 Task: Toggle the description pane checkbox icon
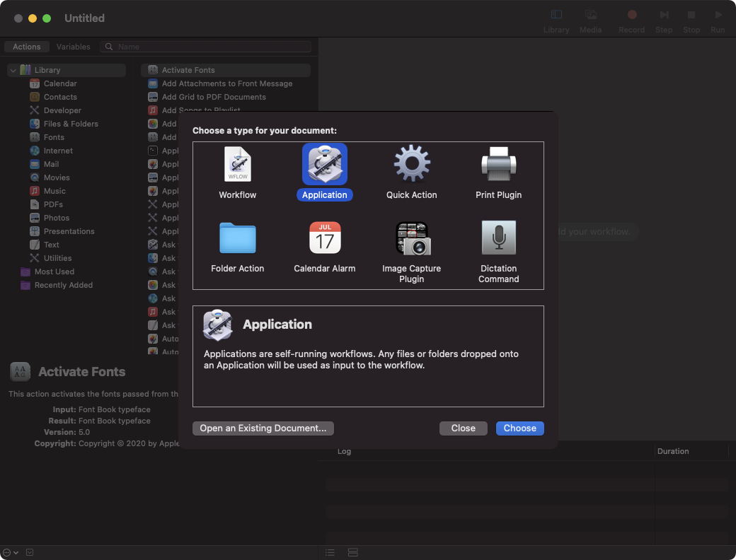coord(30,552)
